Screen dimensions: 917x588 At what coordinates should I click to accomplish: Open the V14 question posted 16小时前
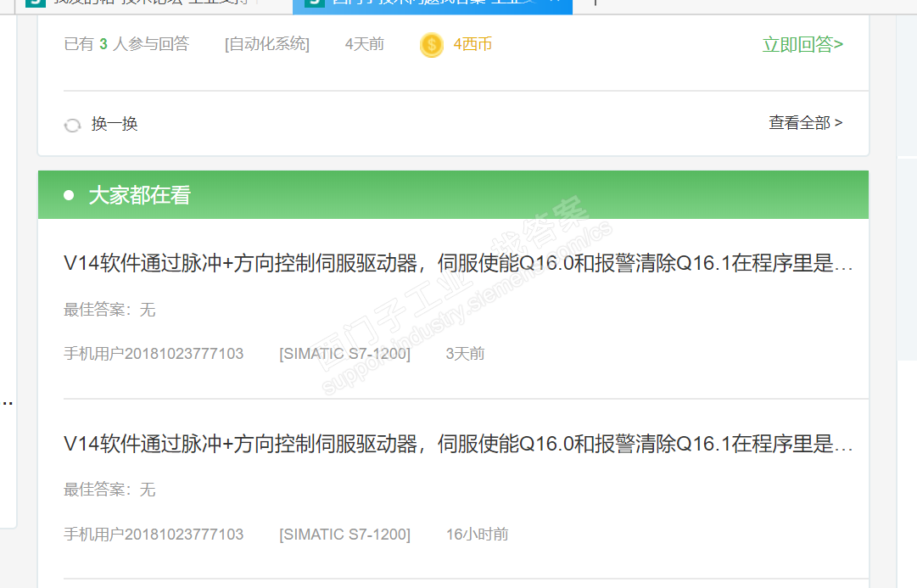[458, 444]
